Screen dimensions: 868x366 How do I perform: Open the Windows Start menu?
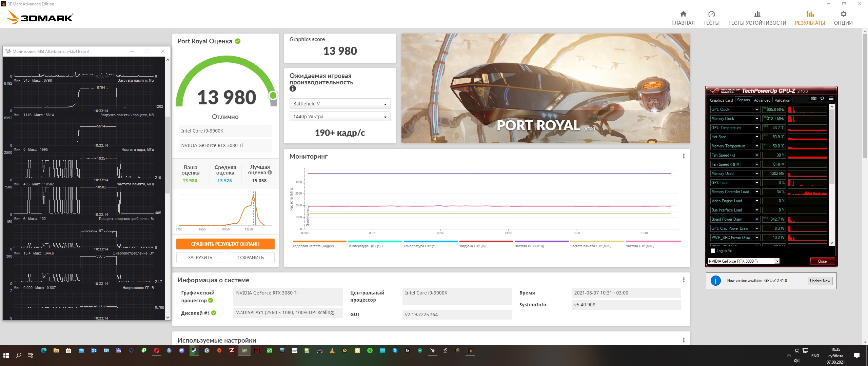tap(6, 355)
